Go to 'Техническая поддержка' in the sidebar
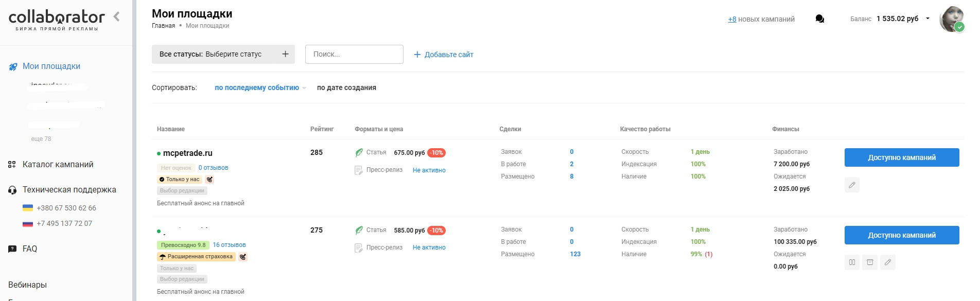The width and height of the screenshot is (980, 301). point(69,190)
